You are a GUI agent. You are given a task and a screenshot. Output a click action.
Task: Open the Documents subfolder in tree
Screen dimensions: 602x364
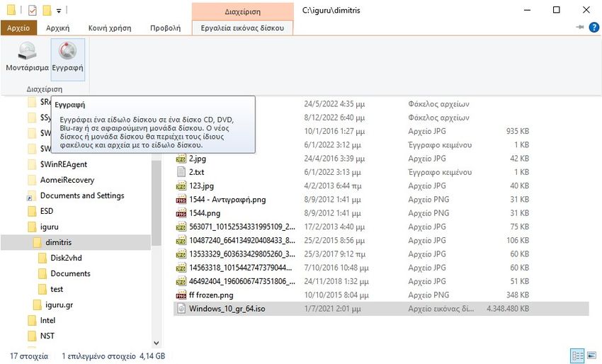tap(70, 274)
